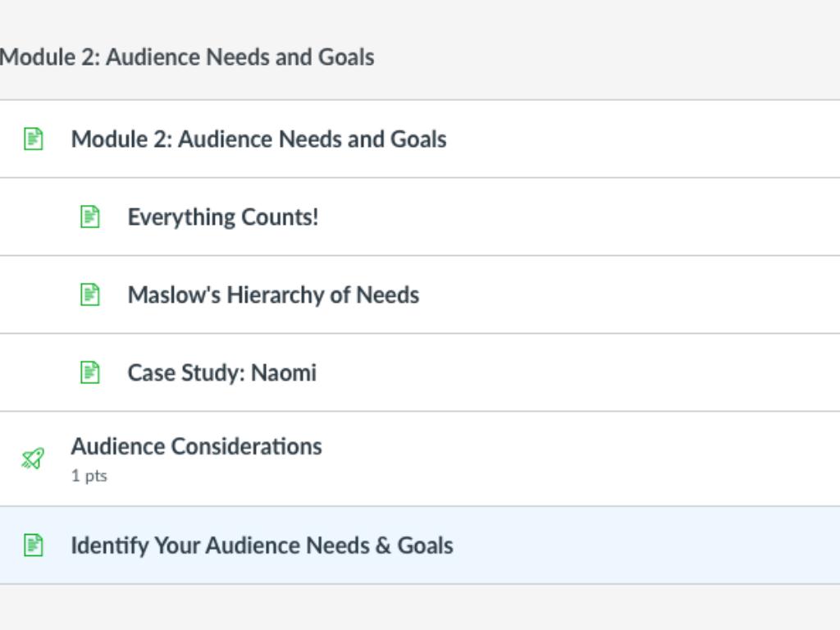Click the 1 pts label under Audience Considerations
This screenshot has width=840, height=630.
pyautogui.click(x=89, y=476)
